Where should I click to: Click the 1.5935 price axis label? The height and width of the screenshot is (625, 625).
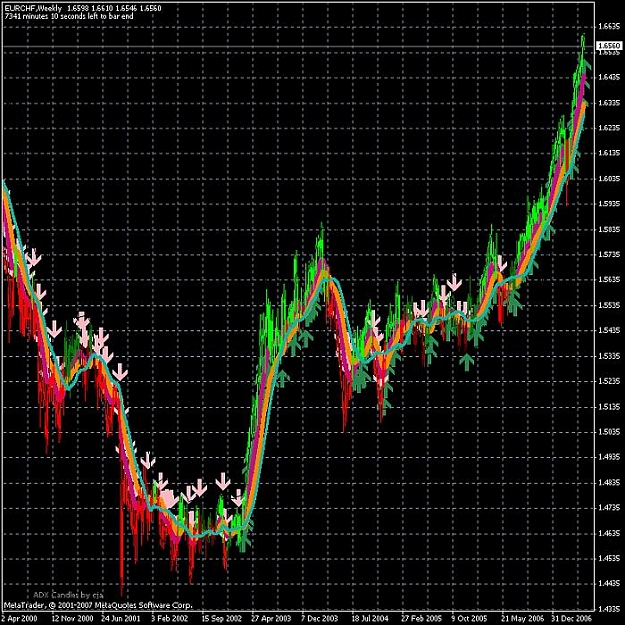tap(609, 204)
